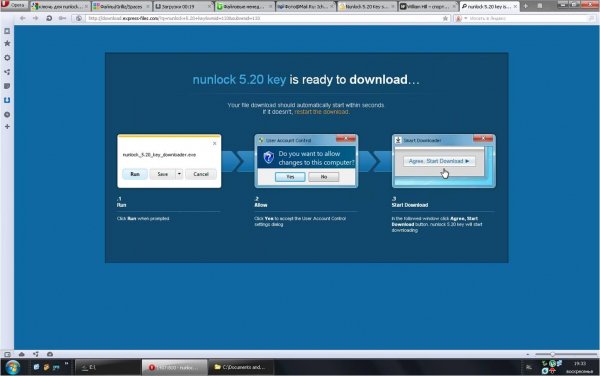Switch to the 'Загрузки 00:19' tab

pos(183,7)
